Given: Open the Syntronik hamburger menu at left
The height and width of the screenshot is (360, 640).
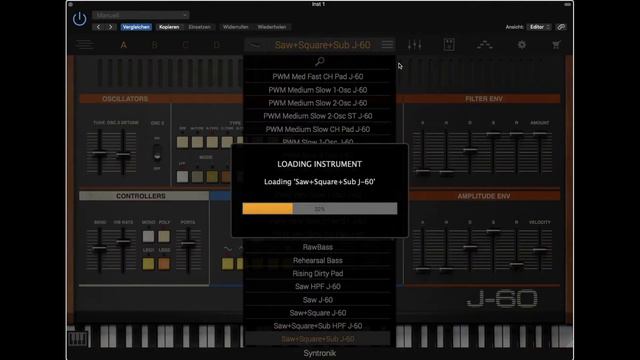Looking at the screenshot, I should [x=84, y=44].
